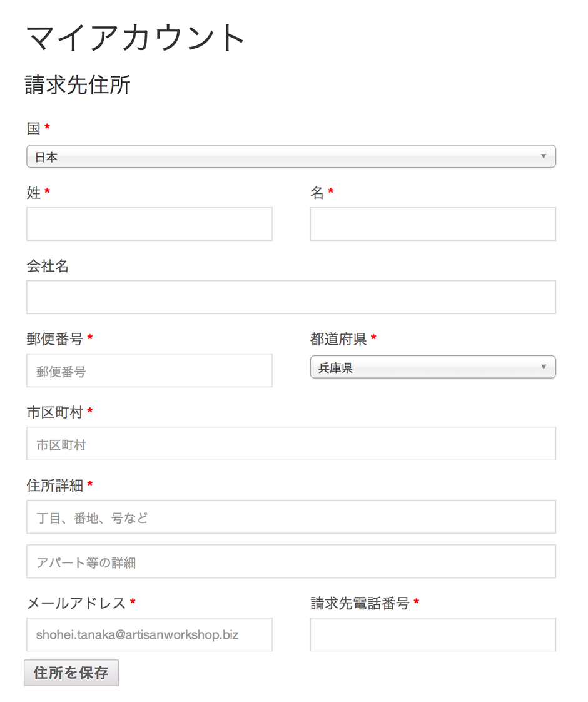The height and width of the screenshot is (702, 588).
Task: Select the 会社名 company name field
Action: point(291,297)
